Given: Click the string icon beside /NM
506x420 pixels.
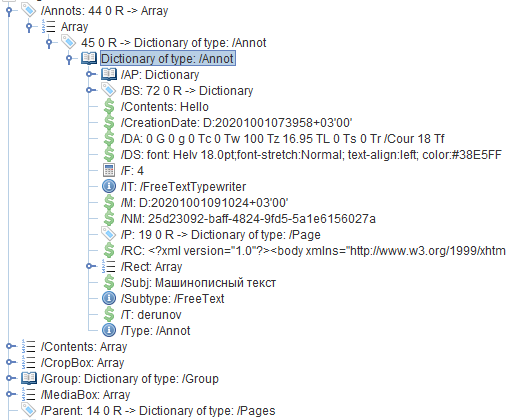Looking at the screenshot, I should [109, 219].
